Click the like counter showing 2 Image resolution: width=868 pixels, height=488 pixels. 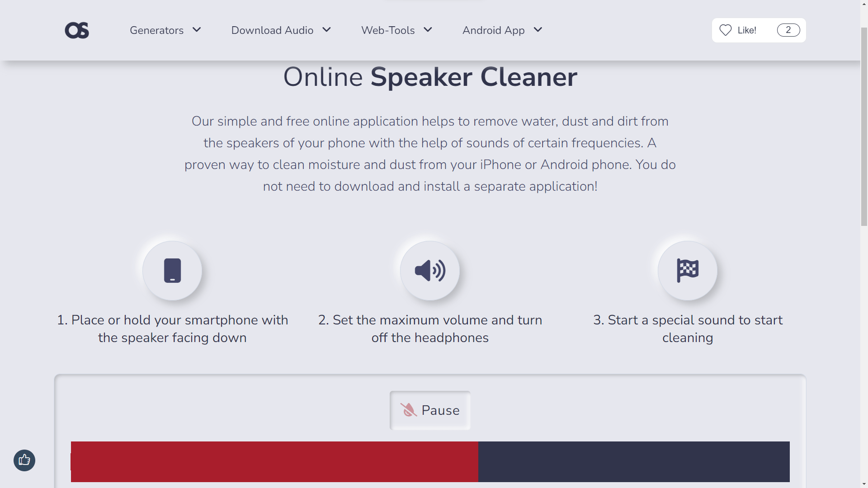pyautogui.click(x=788, y=30)
